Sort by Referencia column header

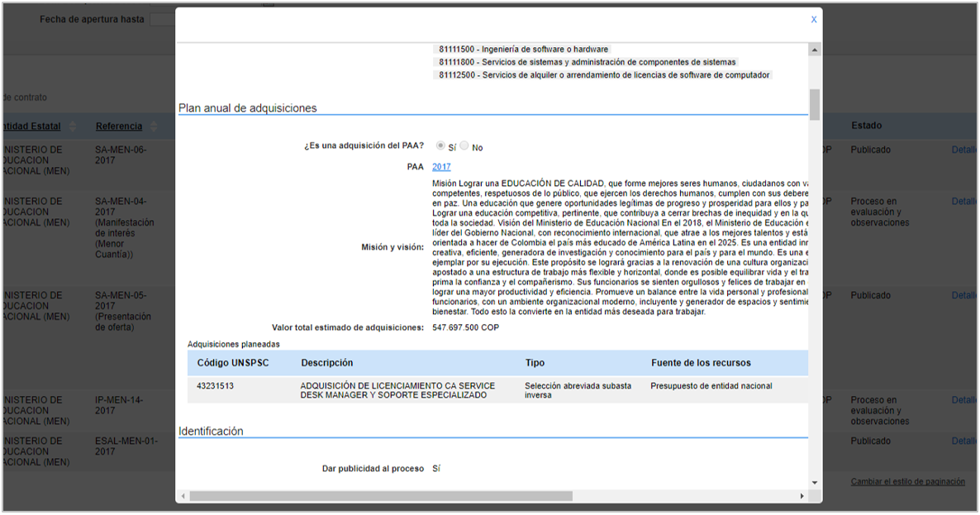(119, 126)
